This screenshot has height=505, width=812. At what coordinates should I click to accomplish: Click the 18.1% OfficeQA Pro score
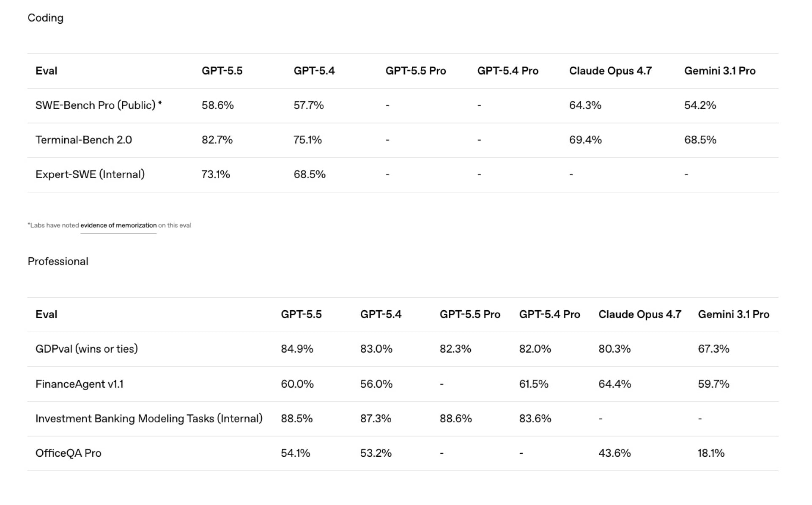point(711,453)
